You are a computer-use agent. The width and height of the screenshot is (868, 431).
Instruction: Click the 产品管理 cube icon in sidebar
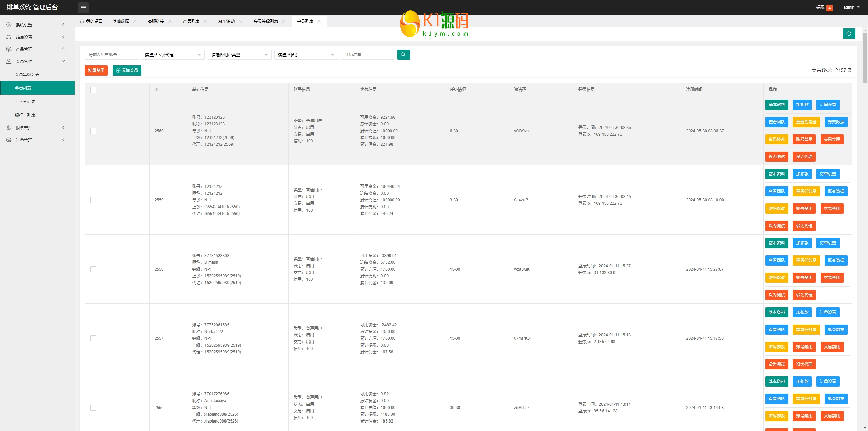point(9,49)
